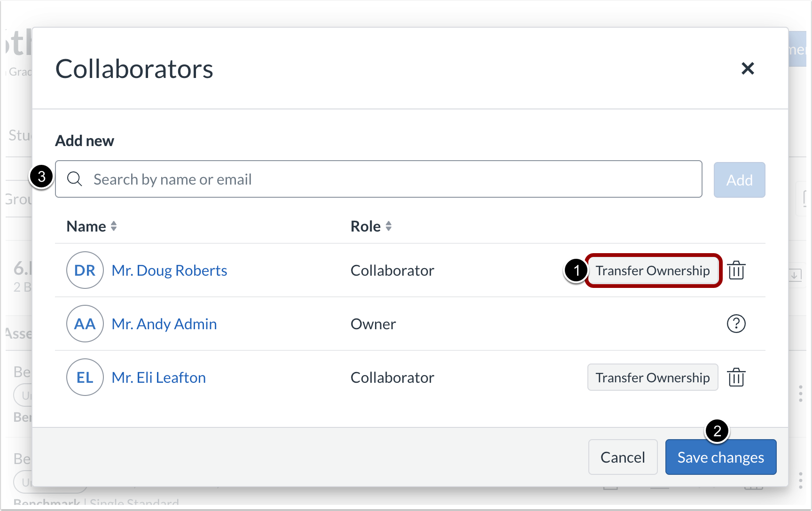Toggle ownership transfer for Eli Leafton
Screen dimensions: 812x511
[653, 377]
